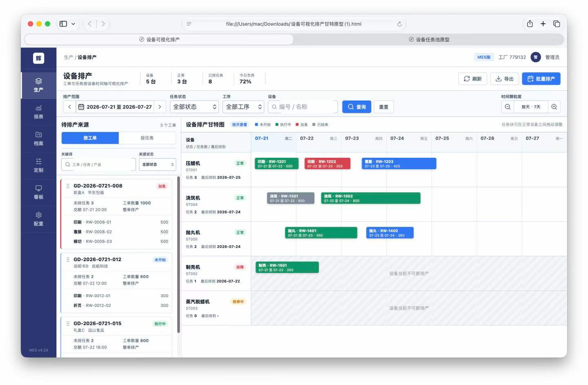Open the 看板 dashboard section
The image size is (588, 385).
coord(38,192)
